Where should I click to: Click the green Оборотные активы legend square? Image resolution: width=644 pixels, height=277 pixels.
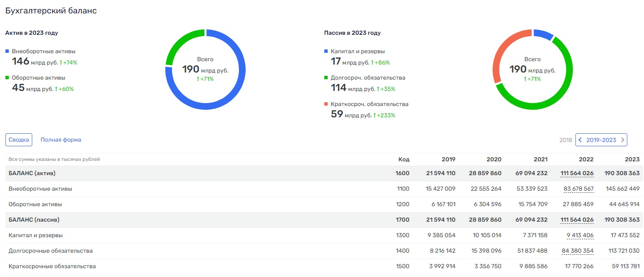pyautogui.click(x=7, y=78)
